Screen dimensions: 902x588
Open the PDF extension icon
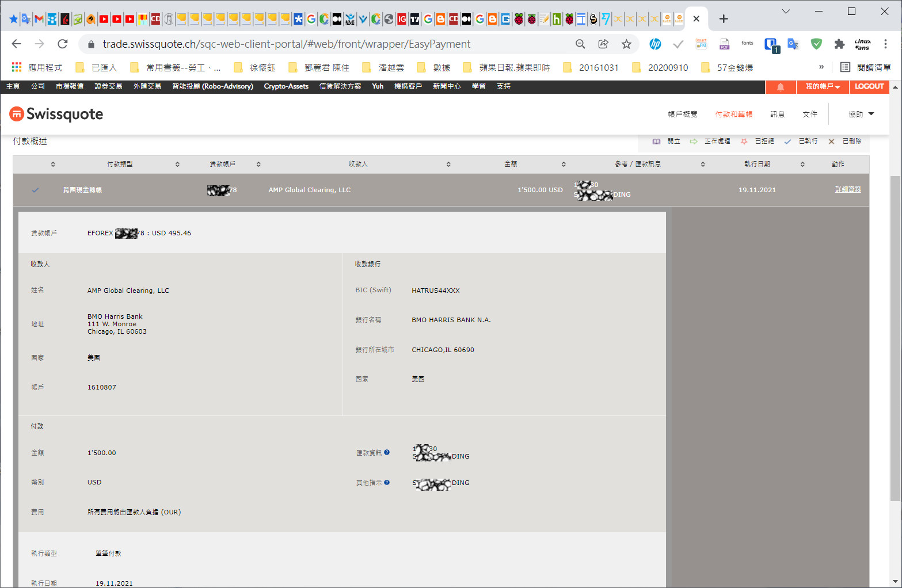click(724, 44)
